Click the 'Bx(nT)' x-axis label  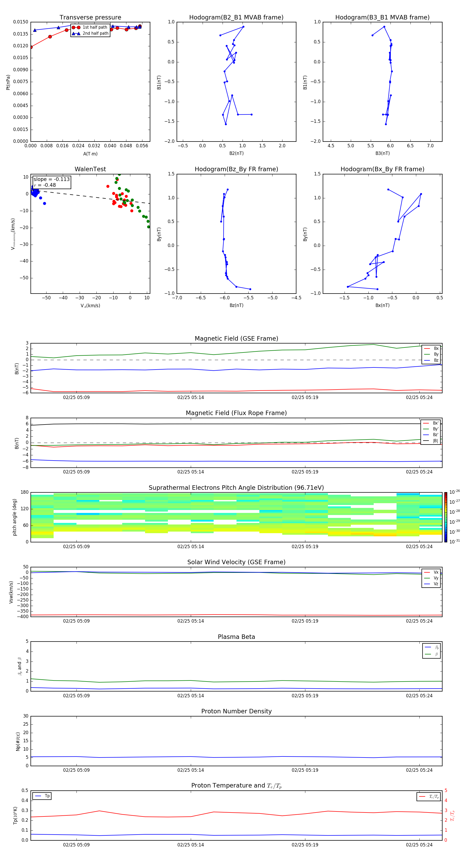pyautogui.click(x=382, y=305)
